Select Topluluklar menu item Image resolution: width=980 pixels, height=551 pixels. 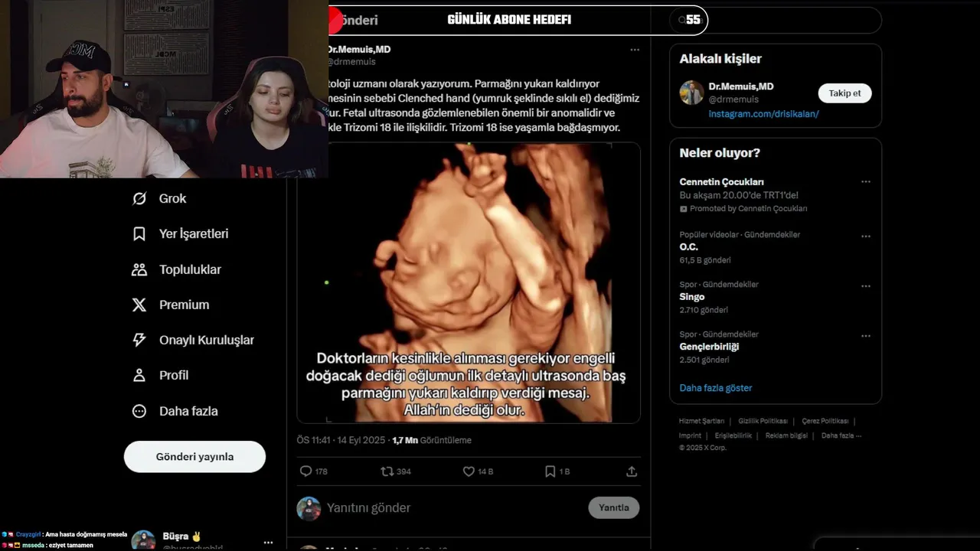click(x=190, y=269)
